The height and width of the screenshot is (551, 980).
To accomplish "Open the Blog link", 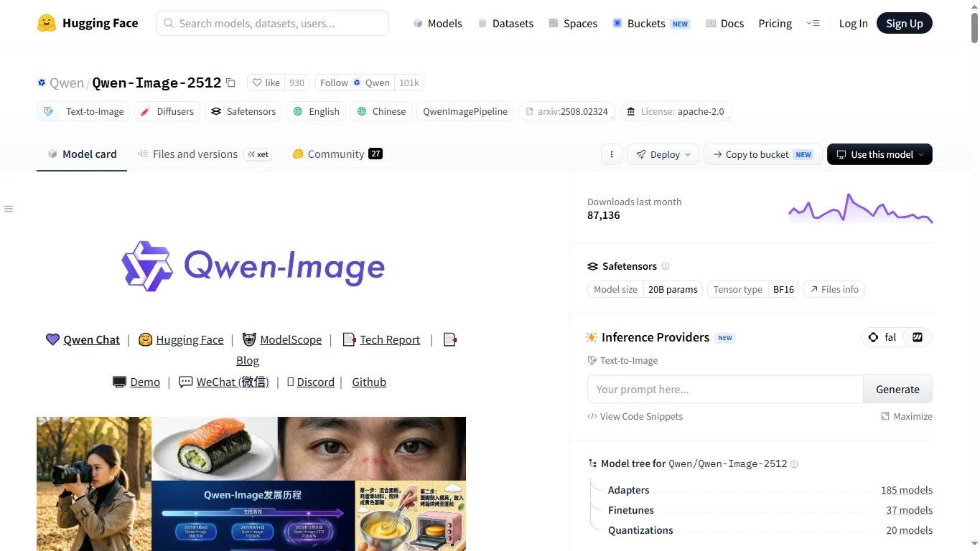I will (248, 360).
